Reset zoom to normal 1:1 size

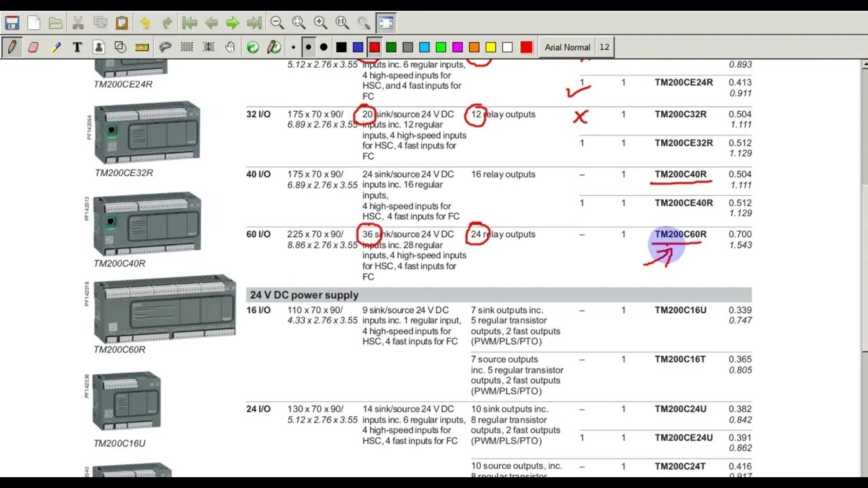[x=342, y=23]
